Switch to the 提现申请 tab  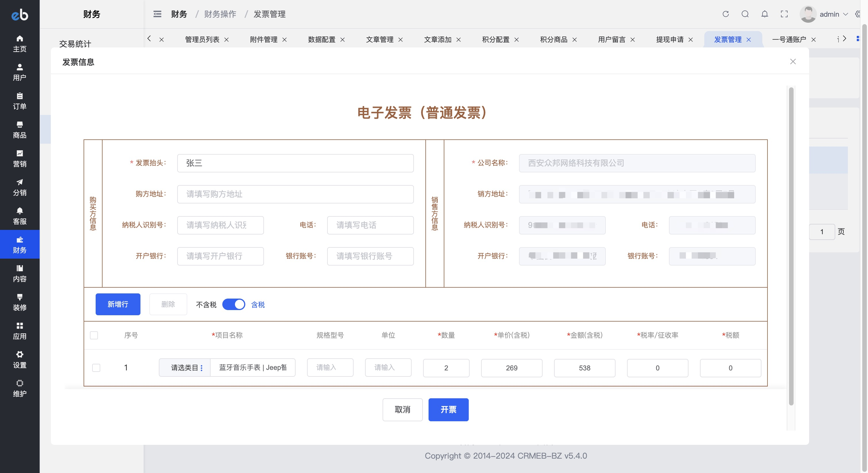(x=670, y=39)
